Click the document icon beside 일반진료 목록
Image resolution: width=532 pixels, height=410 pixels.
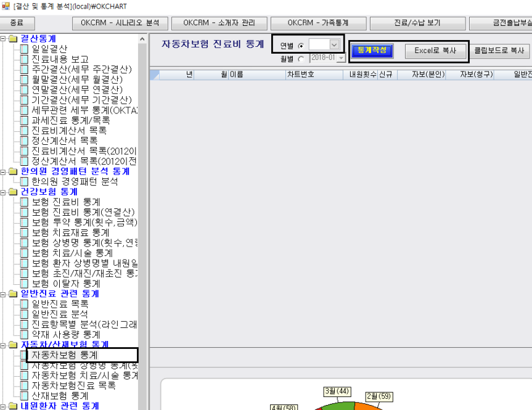pyautogui.click(x=24, y=304)
